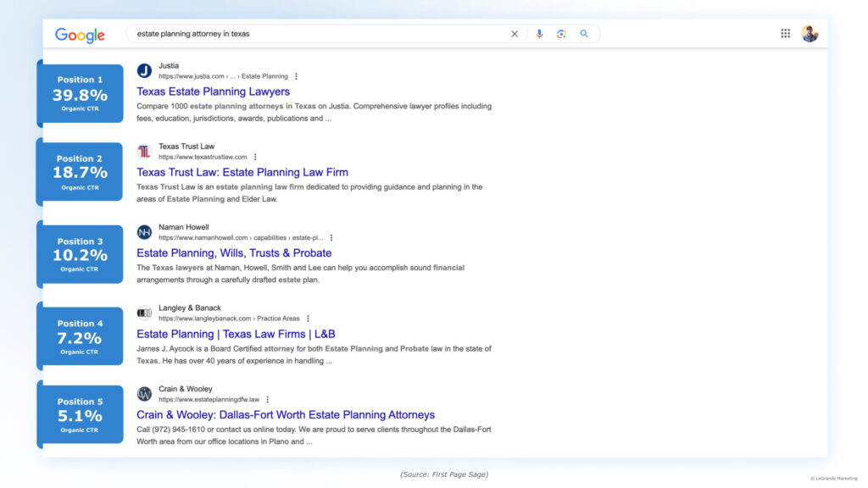Open the account profile avatar
Screen dimensions: 868x488
point(810,33)
